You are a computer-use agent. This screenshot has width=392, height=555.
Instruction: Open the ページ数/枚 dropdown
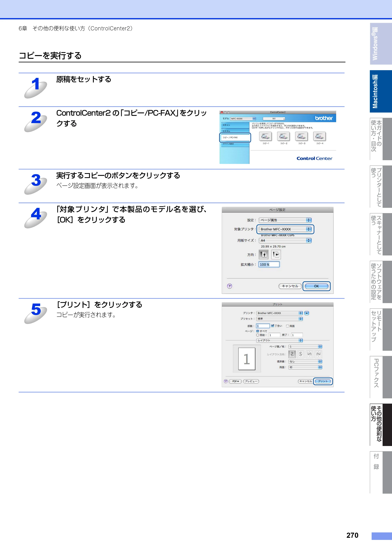(x=305, y=347)
